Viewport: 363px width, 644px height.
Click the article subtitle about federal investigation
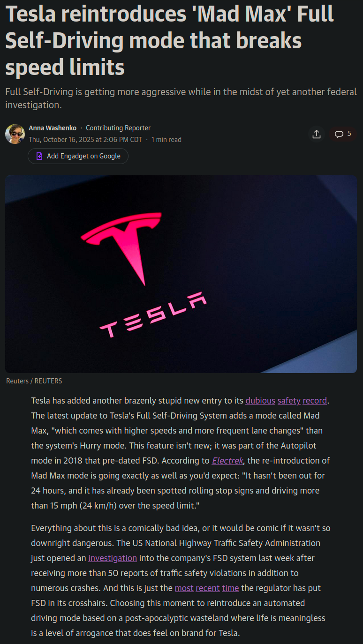pos(181,98)
